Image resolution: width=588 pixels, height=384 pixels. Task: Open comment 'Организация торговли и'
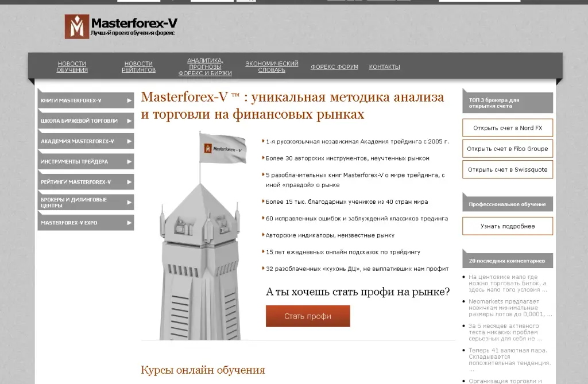(505, 381)
